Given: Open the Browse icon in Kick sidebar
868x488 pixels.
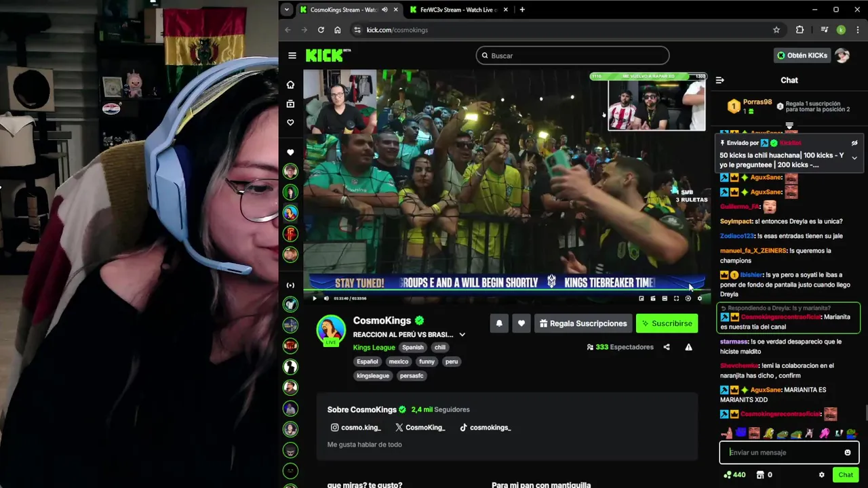Looking at the screenshot, I should click(290, 104).
